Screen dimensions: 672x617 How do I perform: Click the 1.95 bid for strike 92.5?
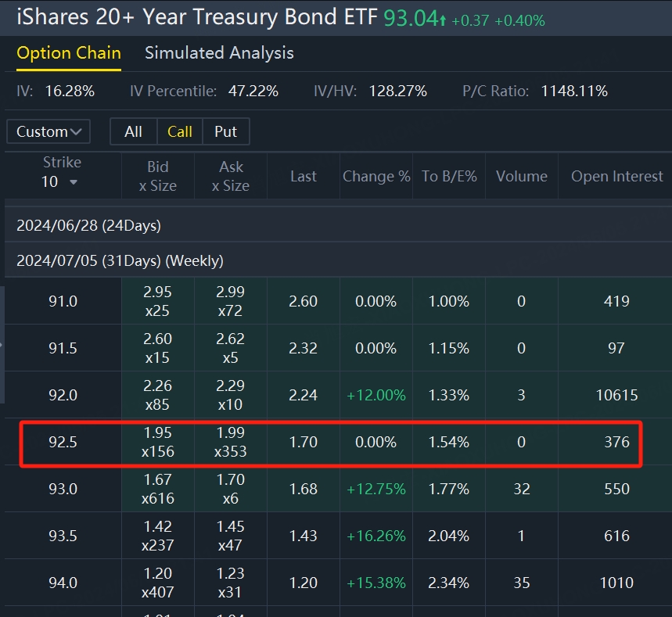(157, 433)
